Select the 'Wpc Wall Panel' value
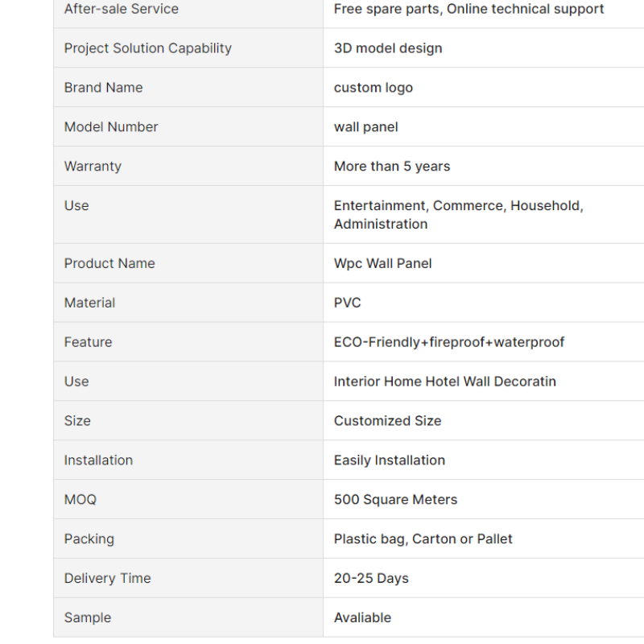The height and width of the screenshot is (644, 644). [383, 263]
